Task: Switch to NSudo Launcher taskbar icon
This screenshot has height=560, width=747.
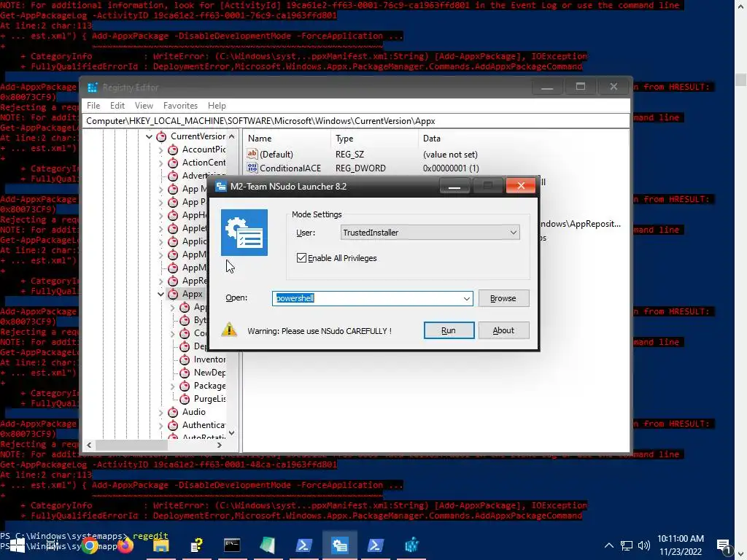Action: [x=340, y=545]
